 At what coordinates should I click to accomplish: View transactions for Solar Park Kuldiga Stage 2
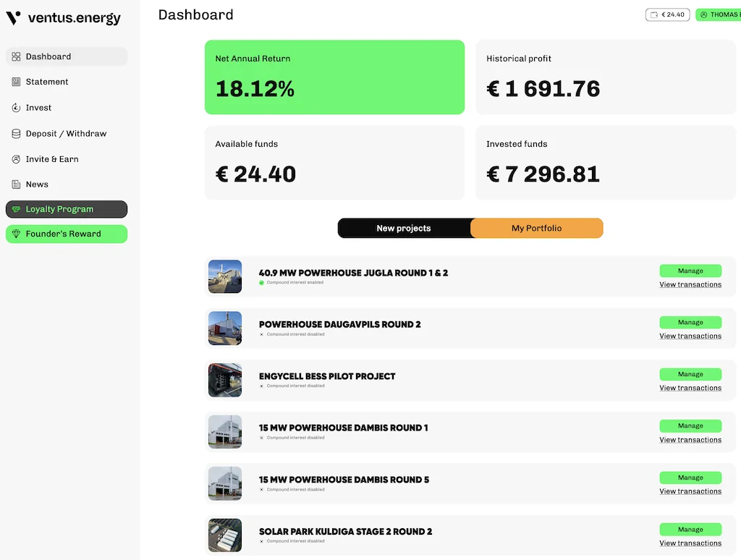click(x=690, y=543)
